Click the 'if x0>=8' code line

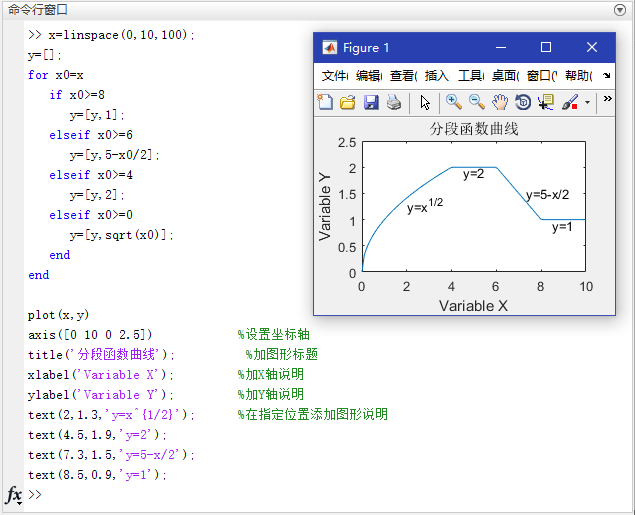tap(77, 95)
